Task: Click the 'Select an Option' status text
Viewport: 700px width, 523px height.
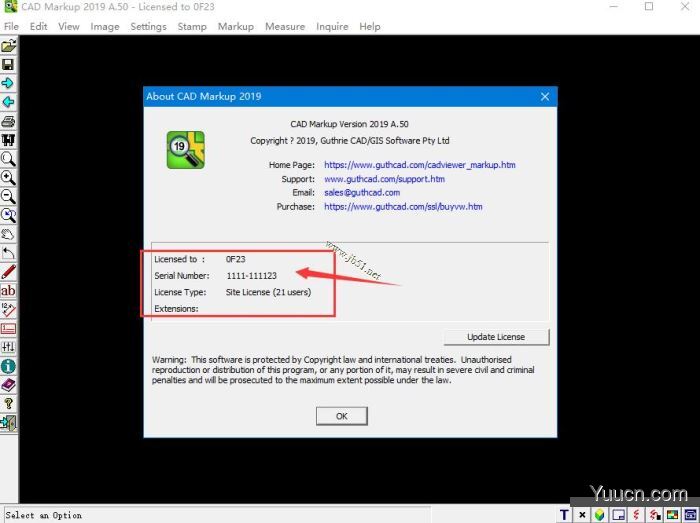Action: pos(44,515)
